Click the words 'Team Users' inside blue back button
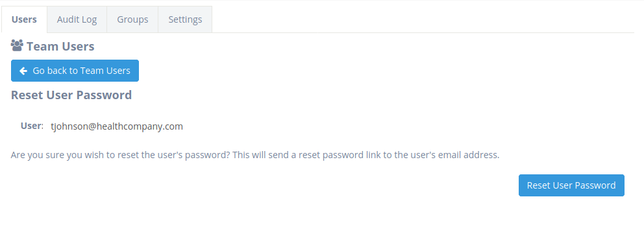The image size is (644, 245). (106, 71)
